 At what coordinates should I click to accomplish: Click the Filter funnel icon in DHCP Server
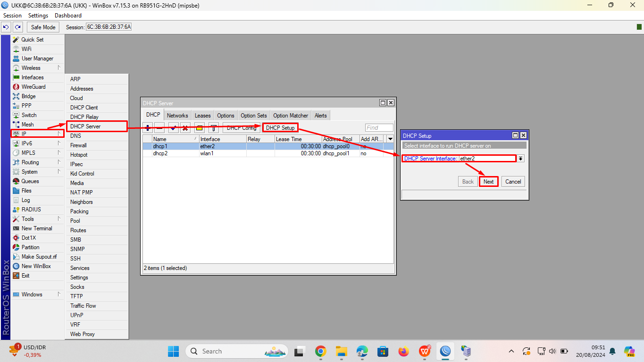(x=213, y=128)
